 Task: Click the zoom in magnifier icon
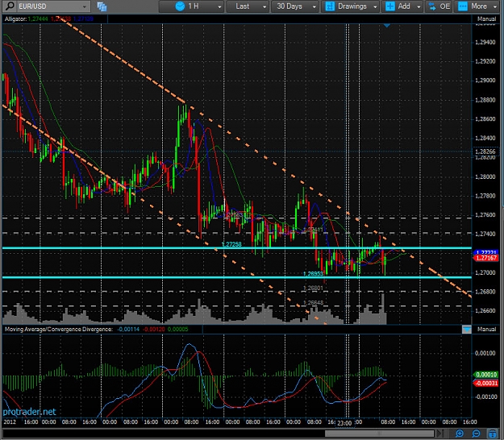point(460,434)
